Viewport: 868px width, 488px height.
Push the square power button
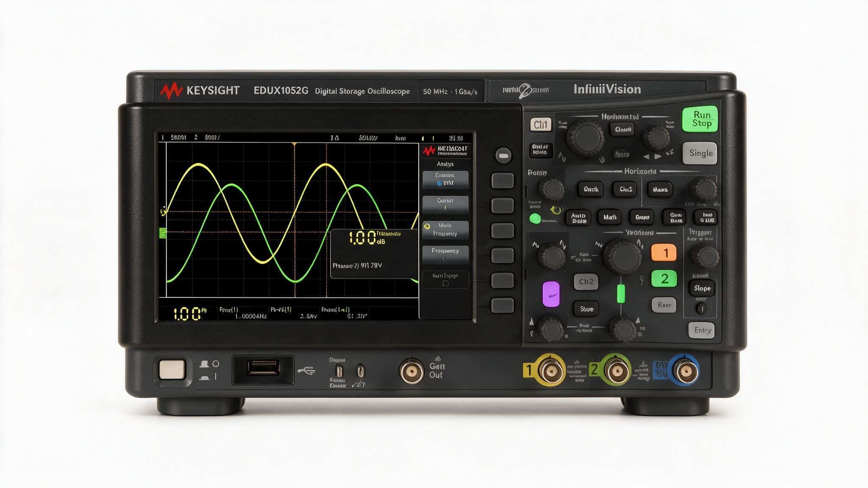pos(172,369)
